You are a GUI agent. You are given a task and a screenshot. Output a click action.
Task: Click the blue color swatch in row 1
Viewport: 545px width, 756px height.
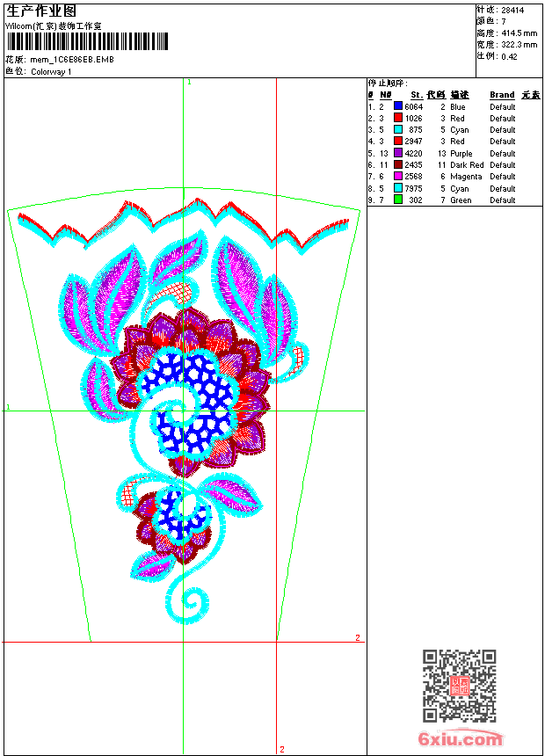398,106
